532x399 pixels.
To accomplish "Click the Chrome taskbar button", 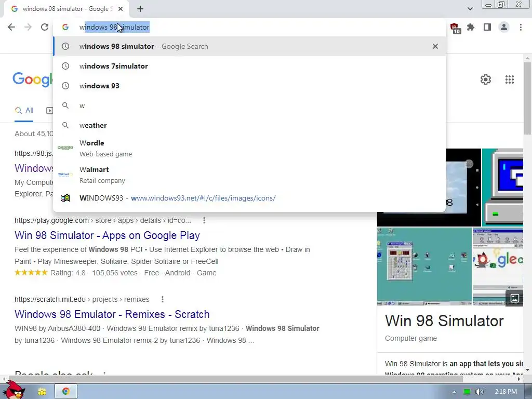I will (x=66, y=391).
